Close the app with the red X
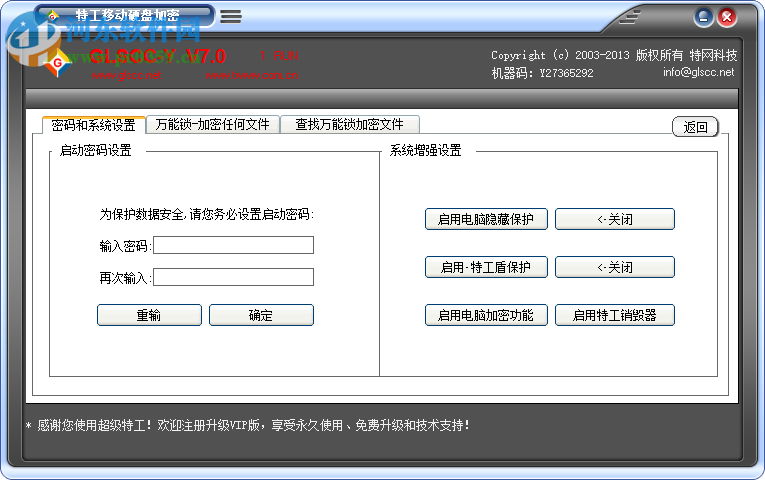 tap(726, 18)
